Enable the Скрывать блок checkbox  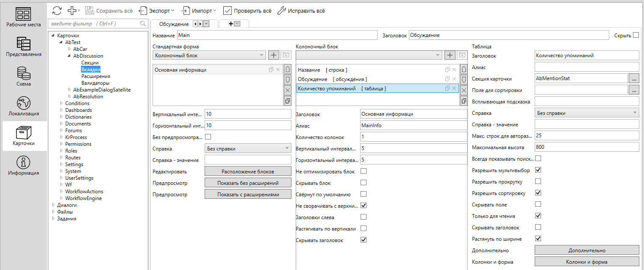pyautogui.click(x=364, y=183)
